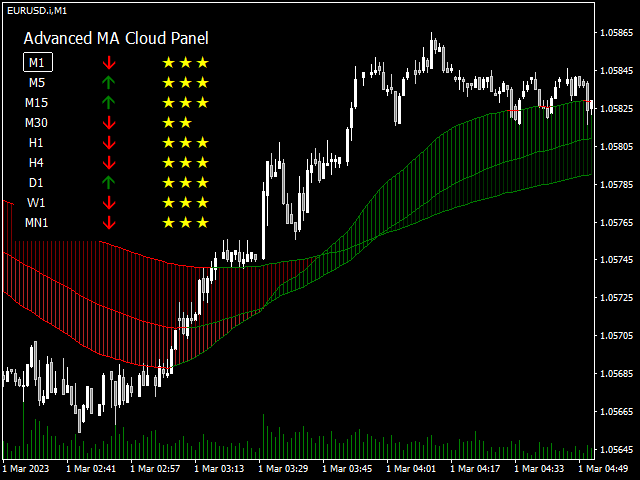Click the 1.05765 price axis label
Image resolution: width=640 pixels, height=480 pixels.
(x=616, y=222)
